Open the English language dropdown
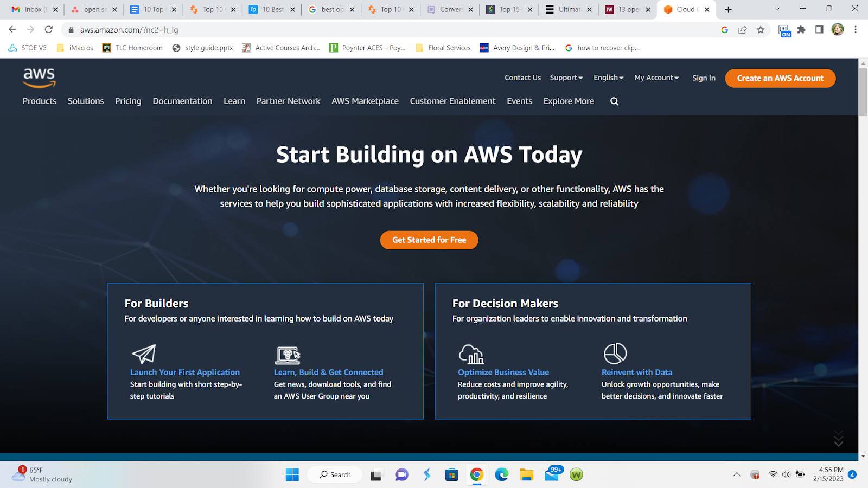 coord(608,78)
